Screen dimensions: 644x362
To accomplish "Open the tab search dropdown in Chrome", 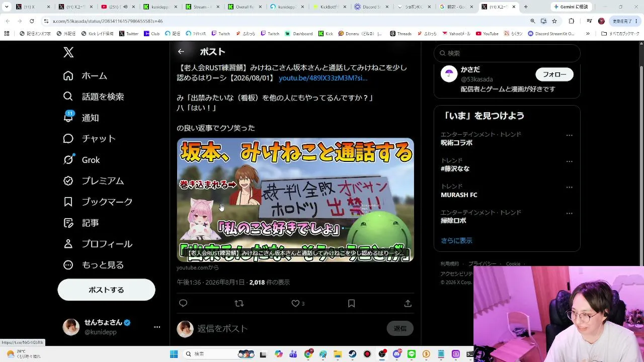I will pyautogui.click(x=7, y=7).
